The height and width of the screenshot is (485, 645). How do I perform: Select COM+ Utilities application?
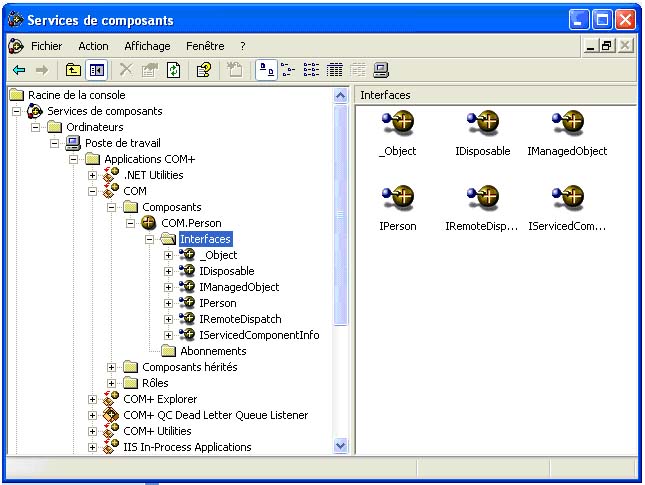point(157,432)
